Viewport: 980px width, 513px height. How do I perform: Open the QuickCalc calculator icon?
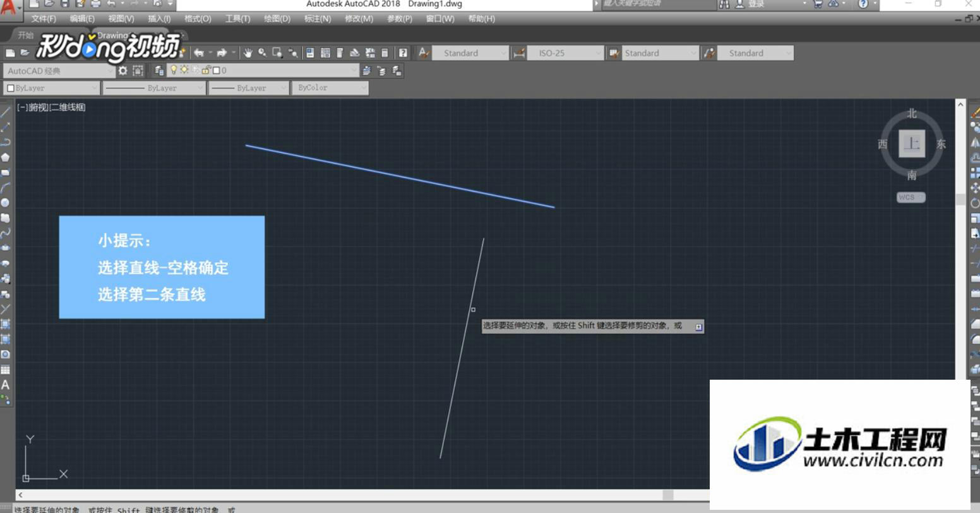coord(385,53)
